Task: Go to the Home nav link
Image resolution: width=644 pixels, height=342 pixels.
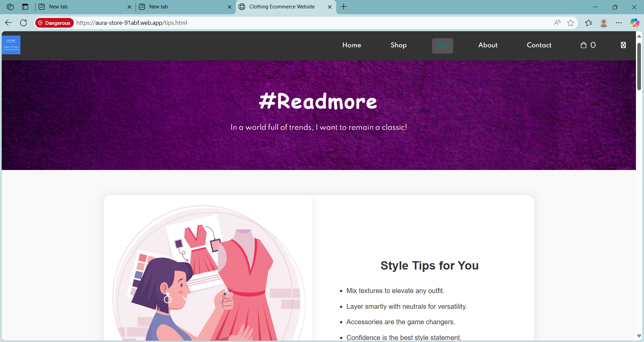Action: 352,45
